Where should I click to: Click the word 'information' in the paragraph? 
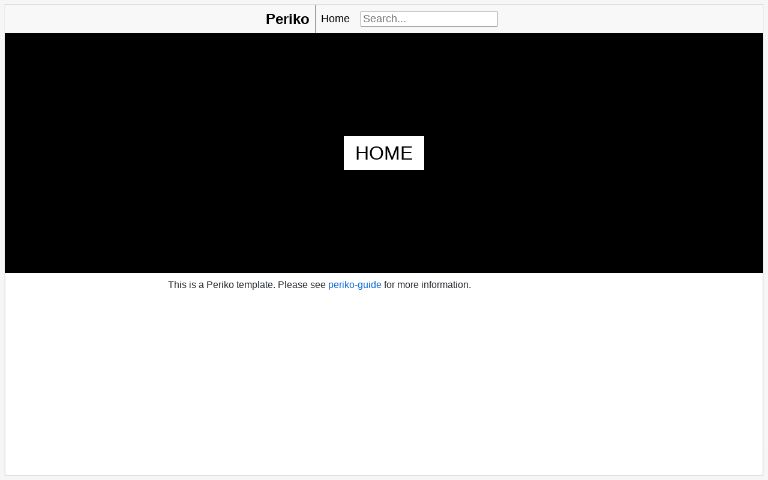[x=445, y=285]
